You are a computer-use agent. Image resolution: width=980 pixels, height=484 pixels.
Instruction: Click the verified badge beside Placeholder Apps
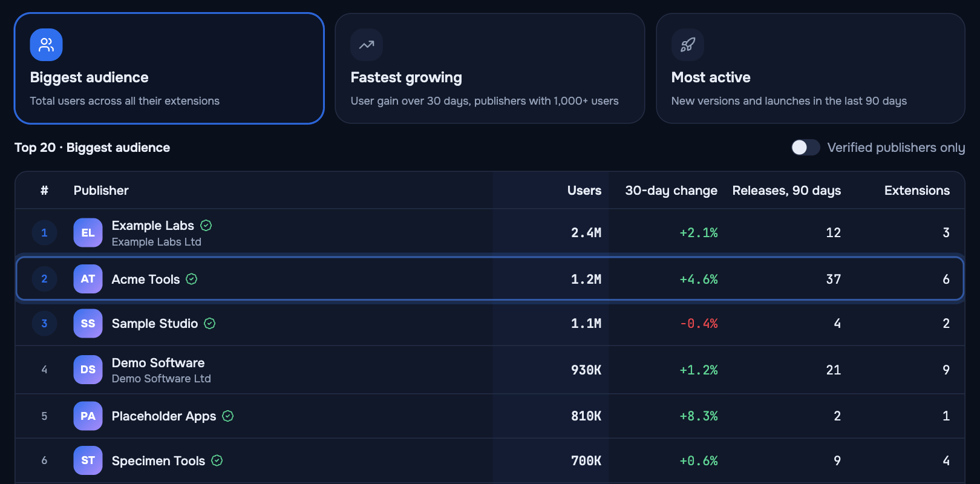228,416
